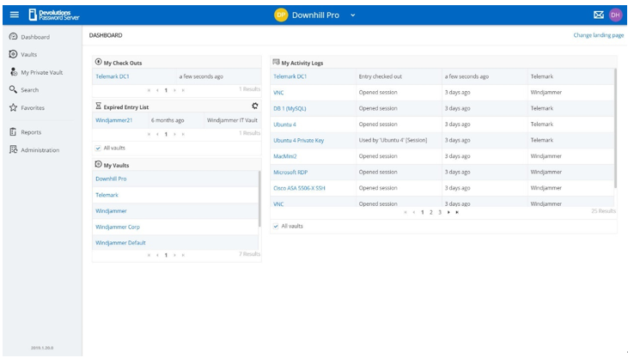Expand the Downhill Pro vault dropdown
Viewport: 628px width, 364px height.
(x=353, y=15)
